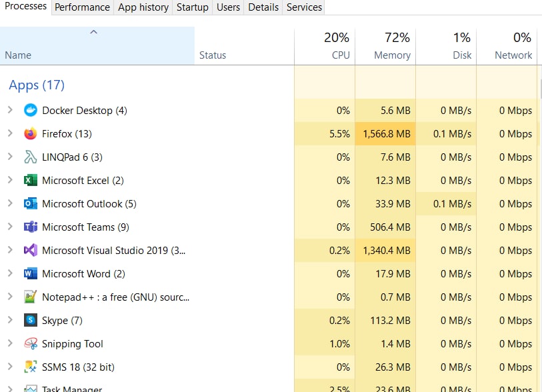Select the Apps (17) group heading
The height and width of the screenshot is (392, 542).
point(37,85)
